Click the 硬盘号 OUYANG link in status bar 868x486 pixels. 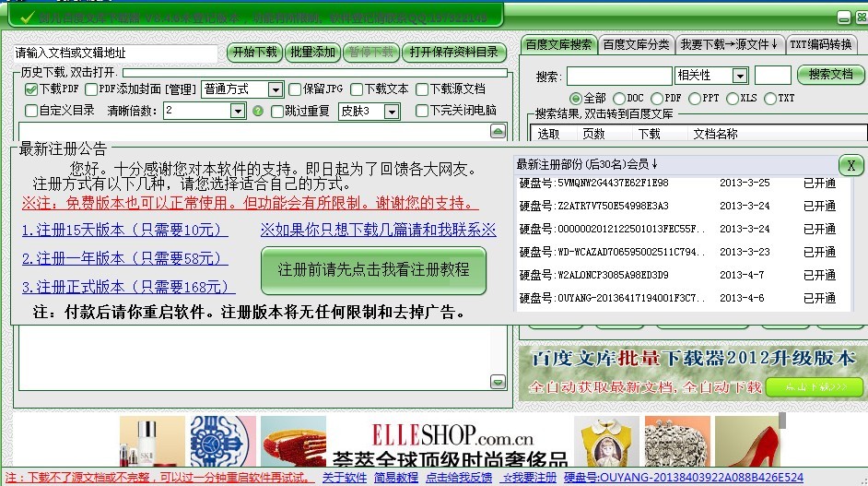tap(684, 478)
